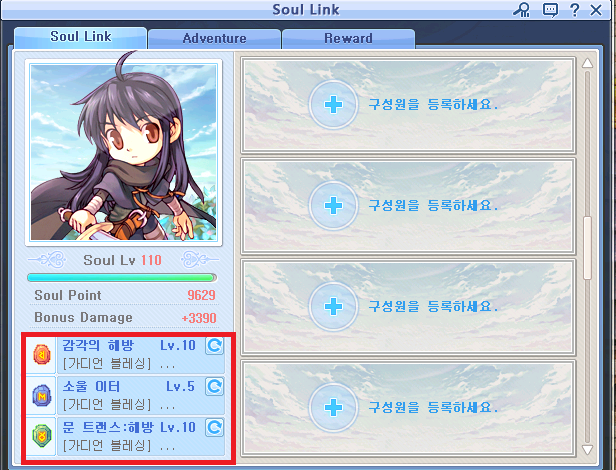Viewport: 616px width, 470px height.
Task: Click the refresh icon beside 감각의 해방
Action: tap(214, 346)
